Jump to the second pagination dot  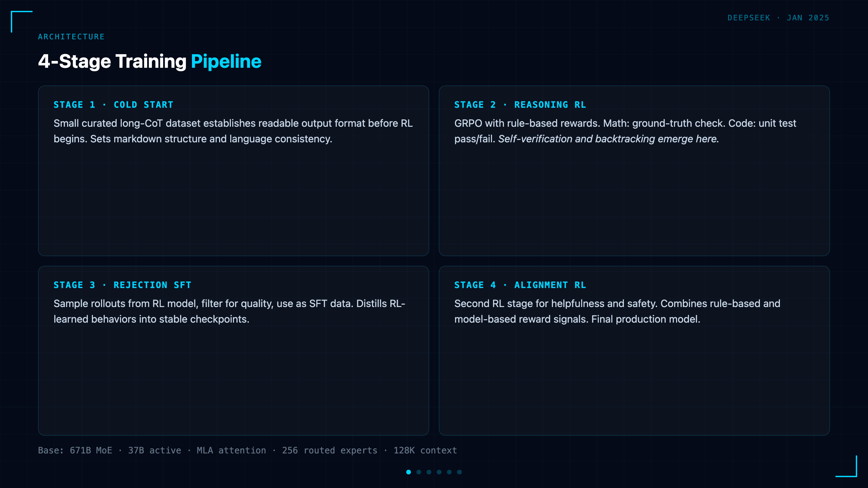tap(419, 472)
